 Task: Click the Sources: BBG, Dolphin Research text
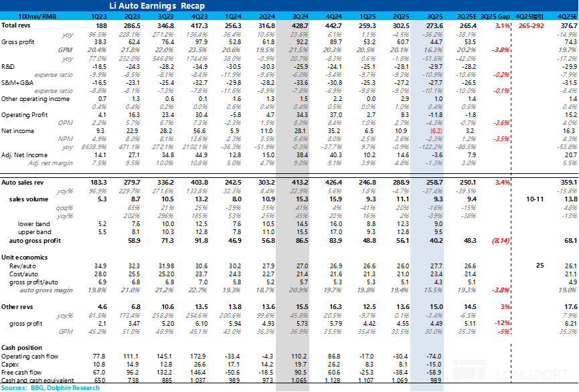[x=50, y=387]
